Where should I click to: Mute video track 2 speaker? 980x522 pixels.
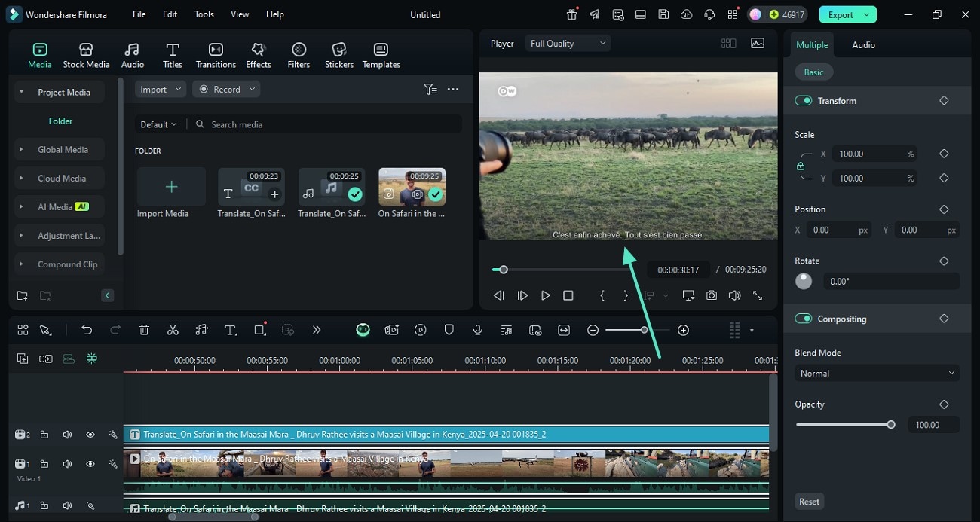[x=67, y=435]
